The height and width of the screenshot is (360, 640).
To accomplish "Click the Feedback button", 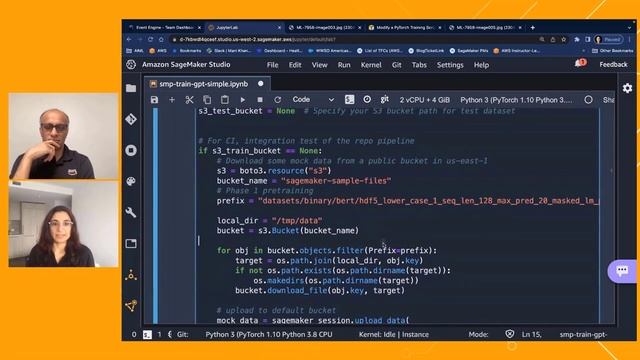I will (613, 64).
